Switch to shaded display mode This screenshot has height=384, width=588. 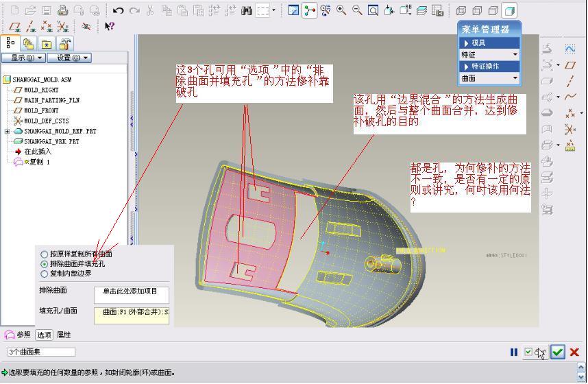click(509, 10)
